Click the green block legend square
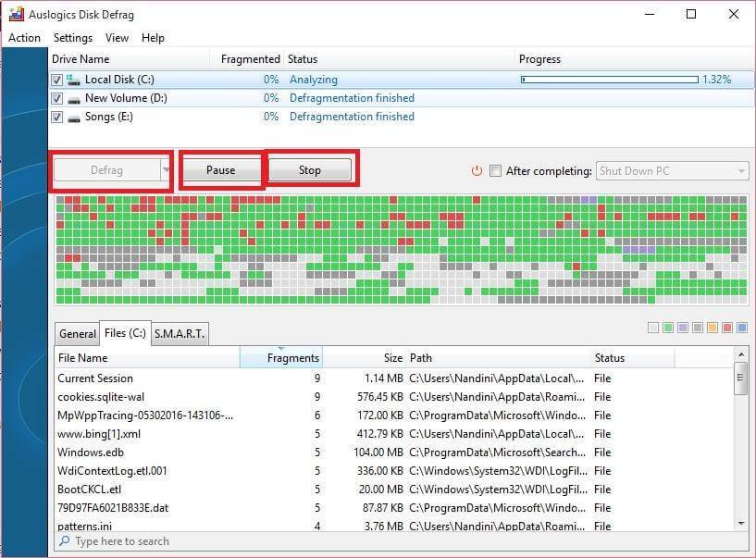756x558 pixels. tap(668, 327)
